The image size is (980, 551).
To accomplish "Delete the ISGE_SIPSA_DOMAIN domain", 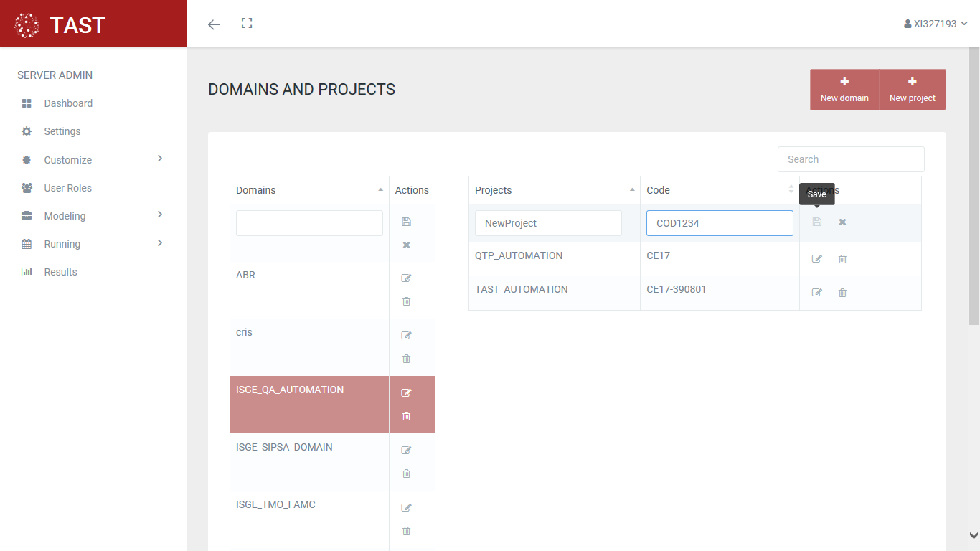I will pyautogui.click(x=406, y=474).
